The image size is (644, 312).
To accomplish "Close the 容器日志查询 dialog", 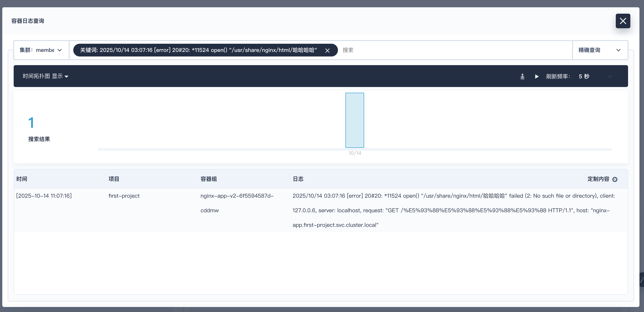I will [623, 21].
